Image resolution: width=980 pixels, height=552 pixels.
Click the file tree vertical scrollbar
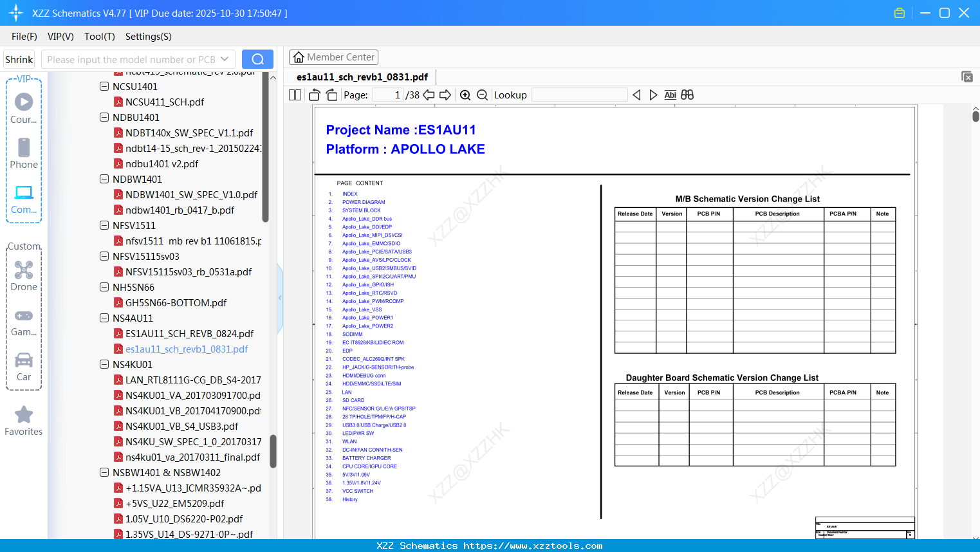pos(273,450)
